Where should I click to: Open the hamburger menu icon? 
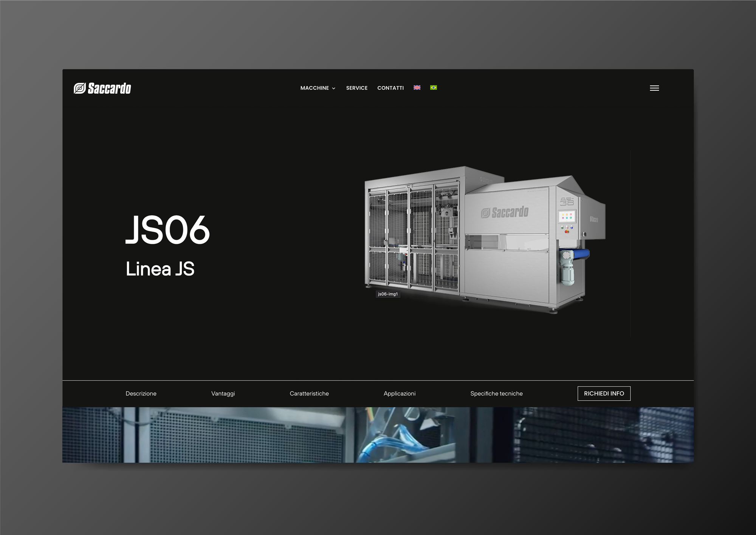coord(654,88)
